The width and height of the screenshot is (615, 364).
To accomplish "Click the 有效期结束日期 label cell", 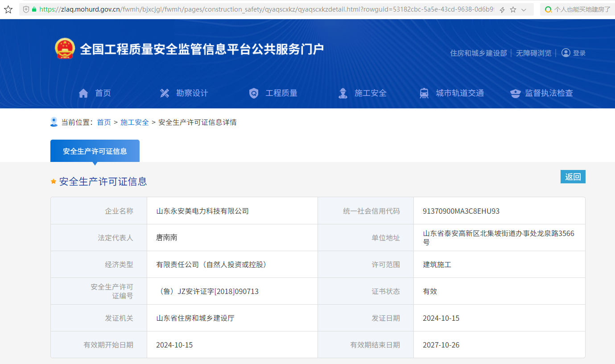I will [x=366, y=345].
